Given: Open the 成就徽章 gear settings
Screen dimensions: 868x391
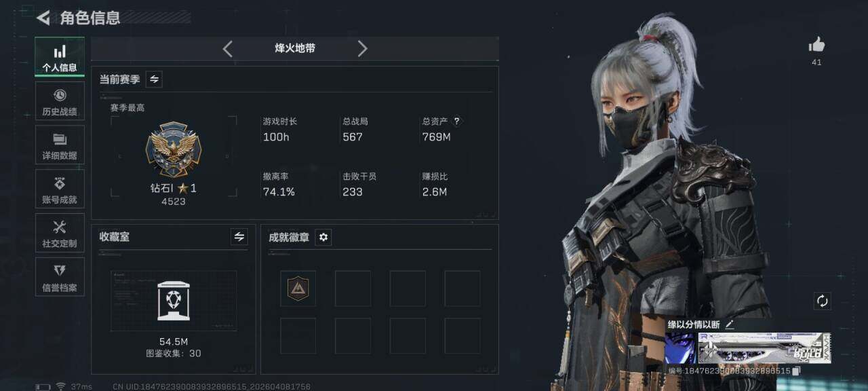Looking at the screenshot, I should (323, 237).
